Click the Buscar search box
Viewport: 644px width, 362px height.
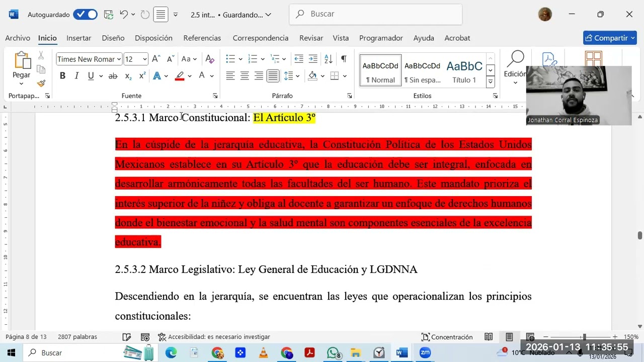(375, 14)
